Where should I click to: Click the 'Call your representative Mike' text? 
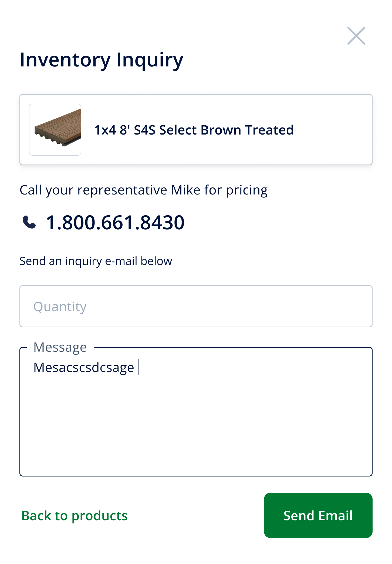(143, 190)
